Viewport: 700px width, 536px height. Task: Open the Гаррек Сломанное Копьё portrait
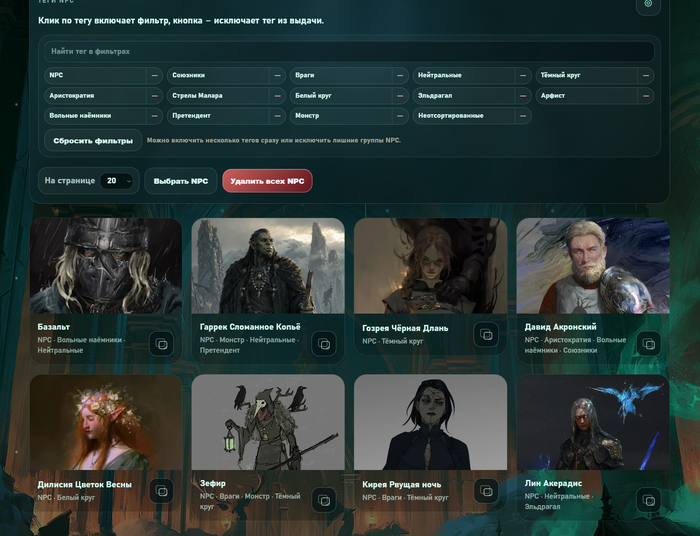[268, 266]
